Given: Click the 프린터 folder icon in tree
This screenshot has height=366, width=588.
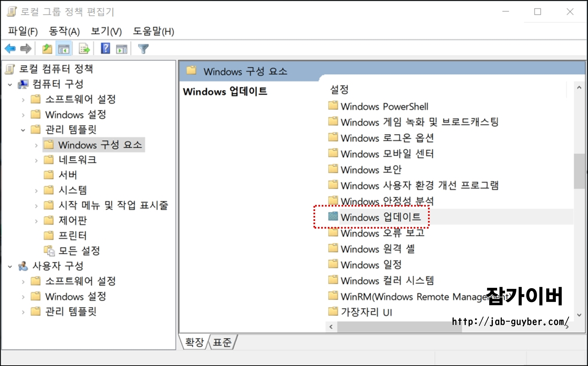Looking at the screenshot, I should pyautogui.click(x=49, y=236).
